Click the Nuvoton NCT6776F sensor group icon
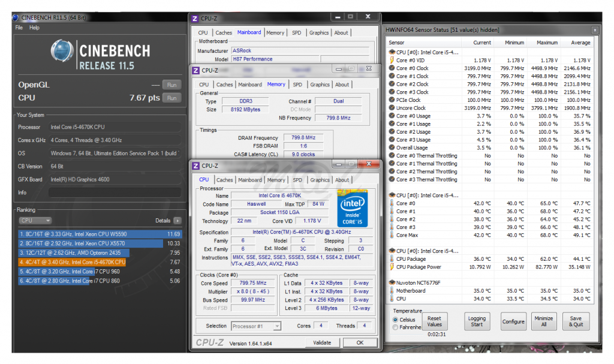 point(392,282)
